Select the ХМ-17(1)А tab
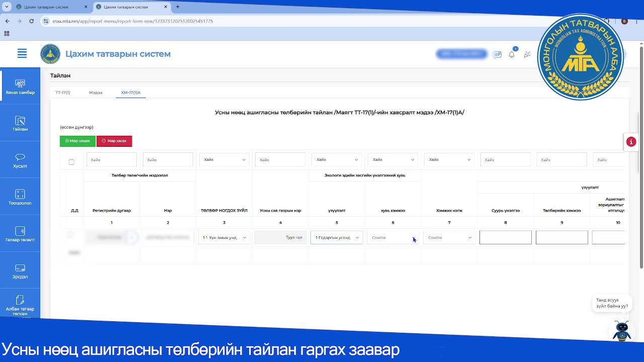Image resolution: width=644 pixels, height=362 pixels. click(x=131, y=93)
